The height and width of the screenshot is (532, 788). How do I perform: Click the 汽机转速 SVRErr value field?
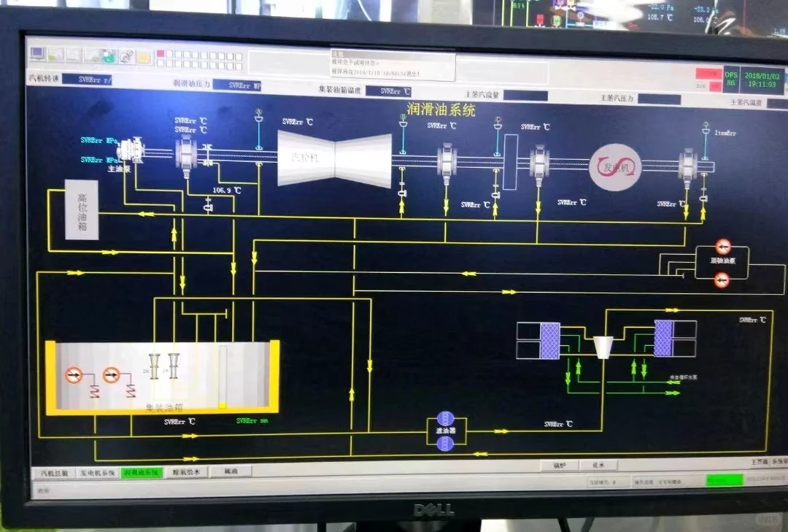88,80
